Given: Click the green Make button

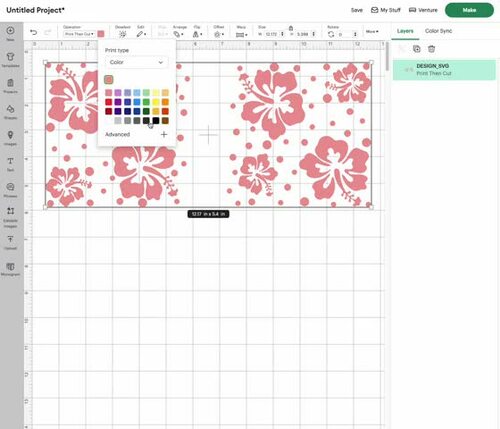Looking at the screenshot, I should tap(469, 10).
